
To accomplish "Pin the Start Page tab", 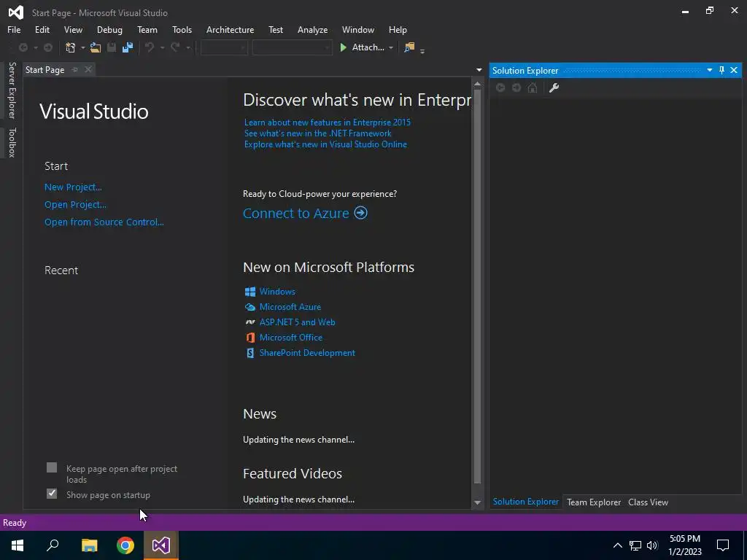I will pos(75,69).
